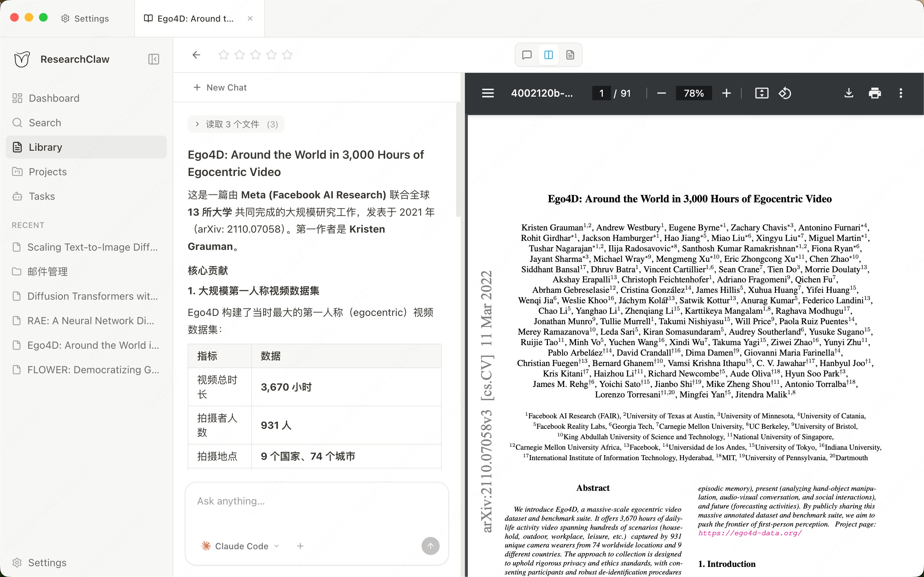
Task: Open Search from the sidebar
Action: pyautogui.click(x=45, y=123)
